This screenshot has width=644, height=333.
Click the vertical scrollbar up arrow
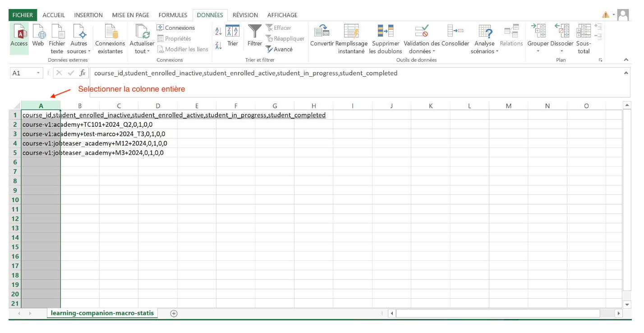pos(626,105)
